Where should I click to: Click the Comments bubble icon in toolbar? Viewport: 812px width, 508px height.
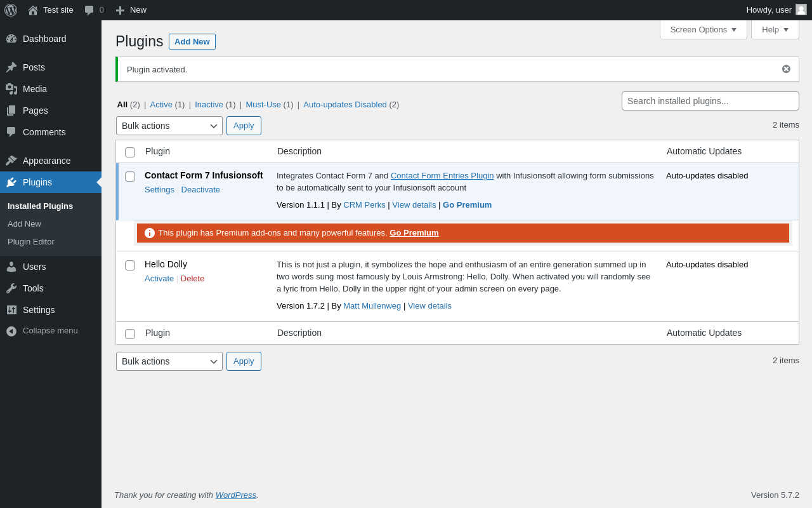(x=89, y=10)
